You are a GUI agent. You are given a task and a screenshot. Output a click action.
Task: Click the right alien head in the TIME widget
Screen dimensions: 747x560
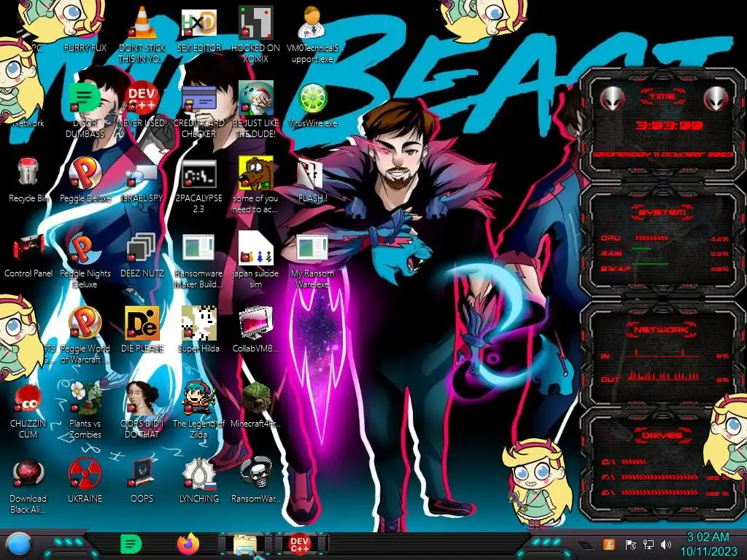click(x=716, y=99)
